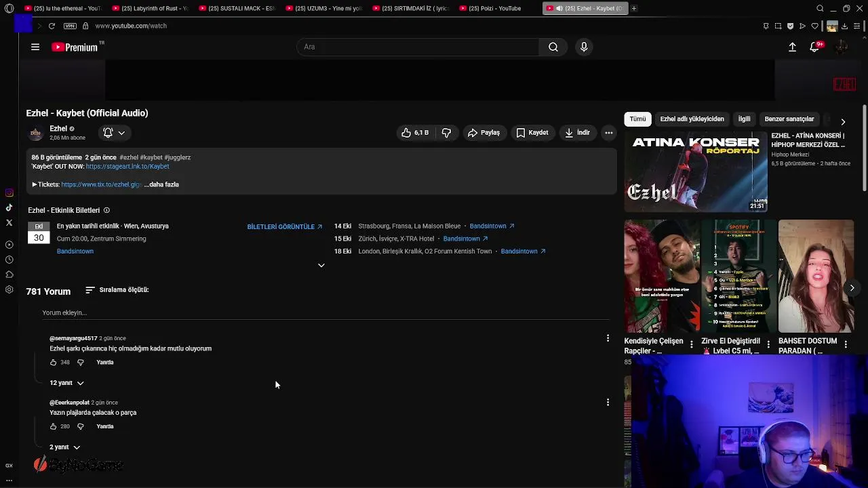The height and width of the screenshot is (488, 868).
Task: Dislike comment by @Eserkanpolat
Action: [x=80, y=426]
